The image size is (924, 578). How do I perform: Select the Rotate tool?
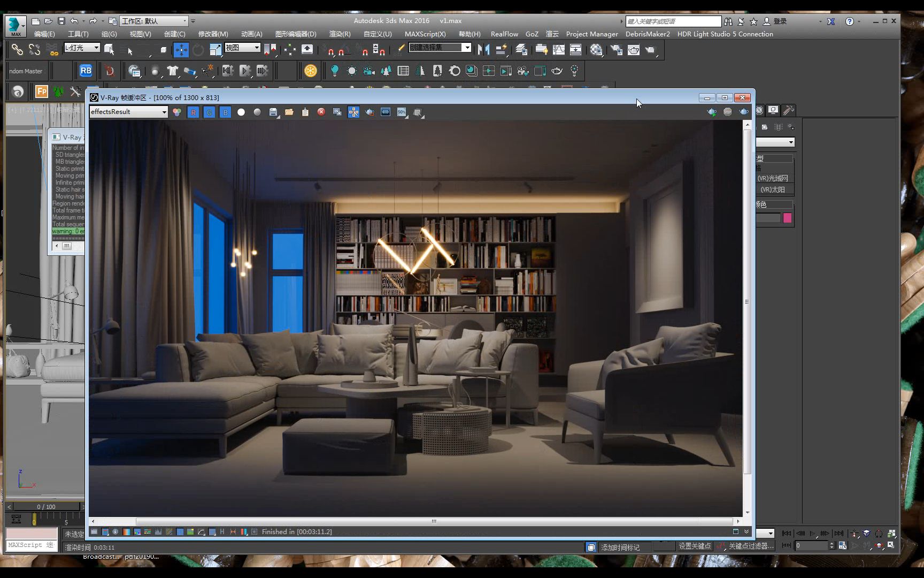(x=198, y=50)
